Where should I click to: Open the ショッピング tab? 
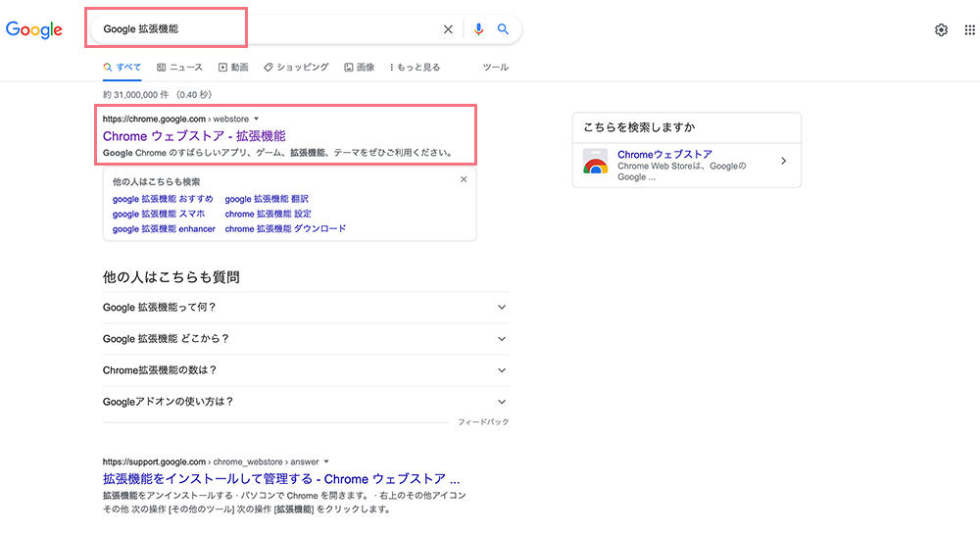point(296,68)
